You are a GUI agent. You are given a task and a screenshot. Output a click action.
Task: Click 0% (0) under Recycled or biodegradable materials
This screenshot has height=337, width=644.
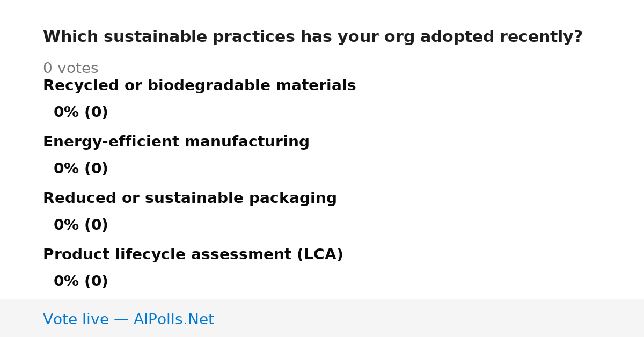[x=81, y=113]
